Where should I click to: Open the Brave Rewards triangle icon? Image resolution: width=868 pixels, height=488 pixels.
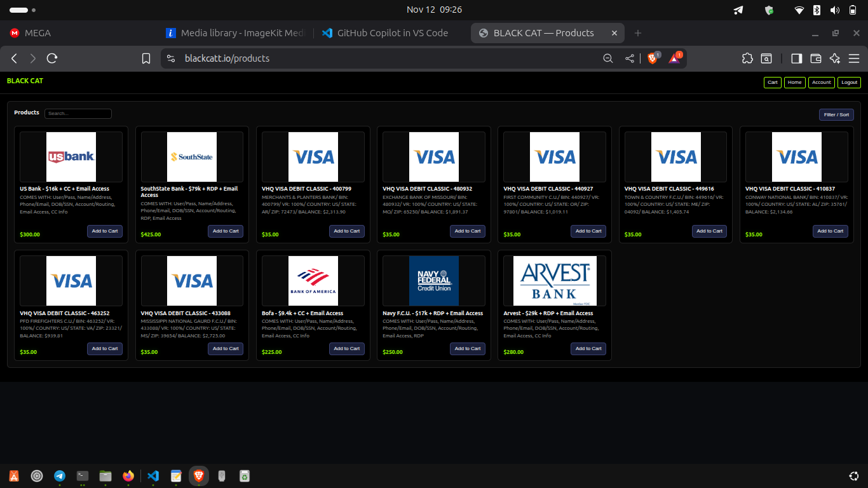click(674, 58)
